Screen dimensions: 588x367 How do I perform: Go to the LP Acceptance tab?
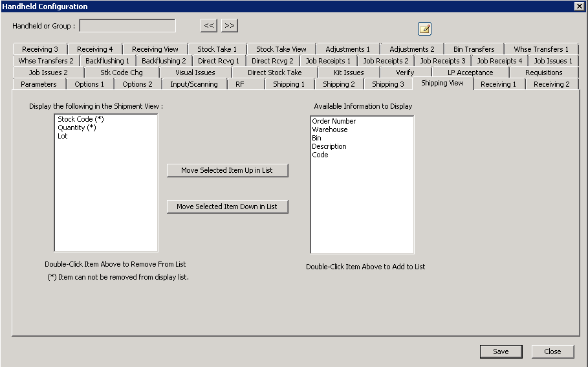tap(470, 73)
